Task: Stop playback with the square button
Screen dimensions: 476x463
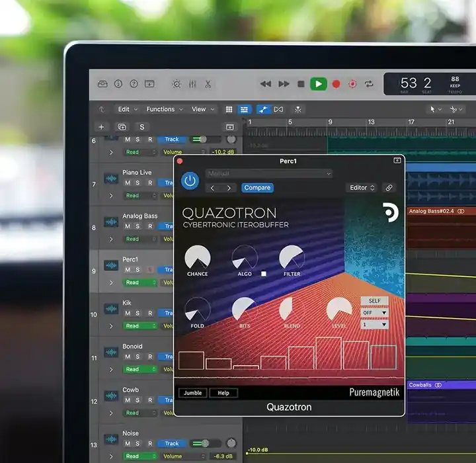Action: (301, 84)
